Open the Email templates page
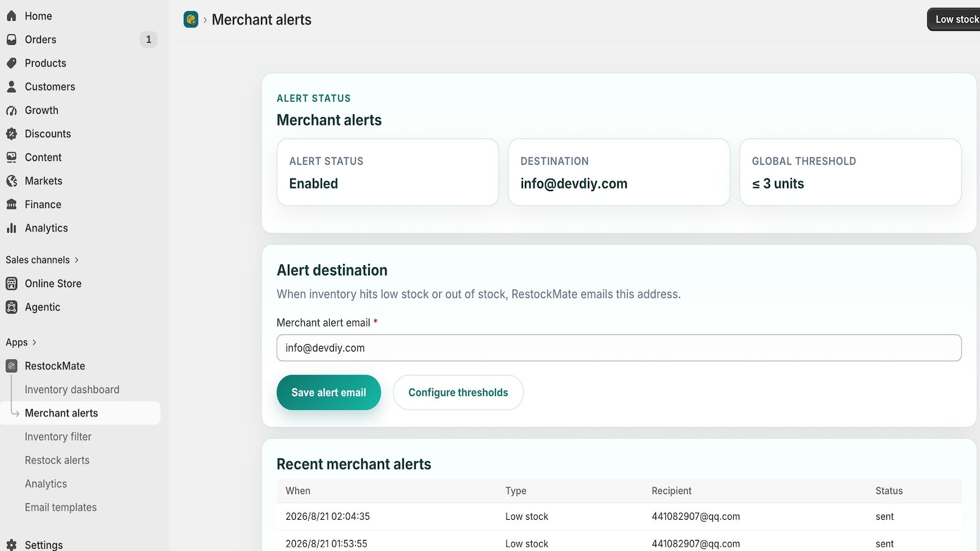The image size is (980, 551). point(61,508)
